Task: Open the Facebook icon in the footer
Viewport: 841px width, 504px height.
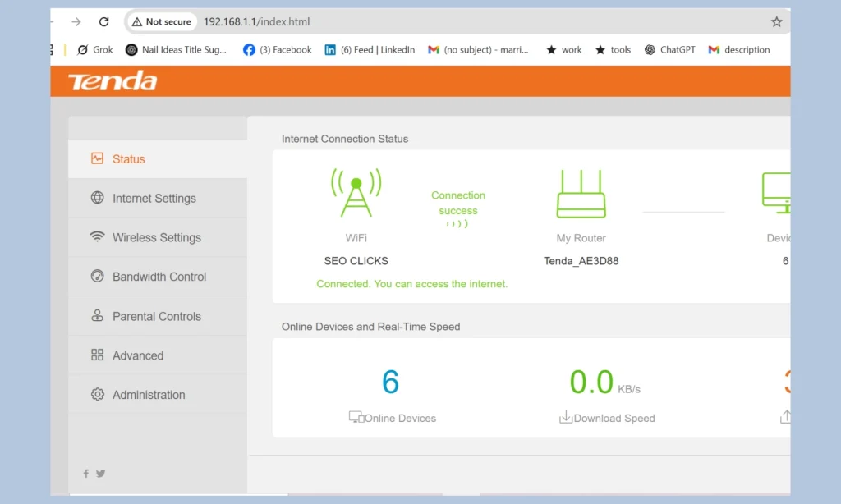Action: pyautogui.click(x=85, y=474)
